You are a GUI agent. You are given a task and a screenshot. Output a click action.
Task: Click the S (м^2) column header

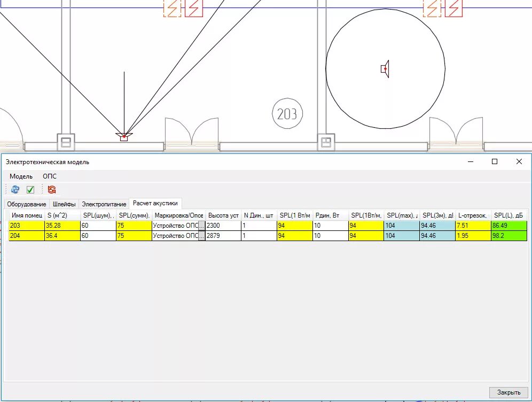point(62,215)
